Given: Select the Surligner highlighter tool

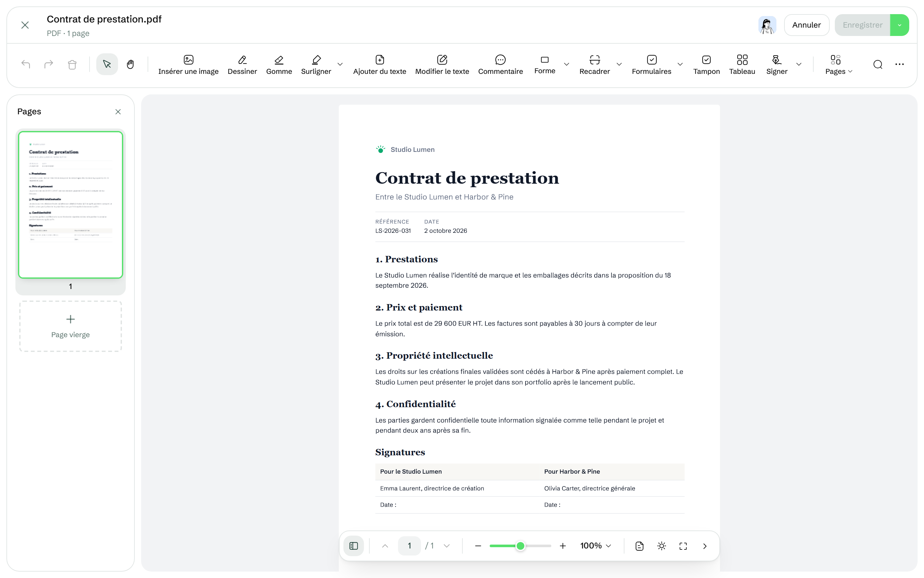Looking at the screenshot, I should click(x=316, y=65).
